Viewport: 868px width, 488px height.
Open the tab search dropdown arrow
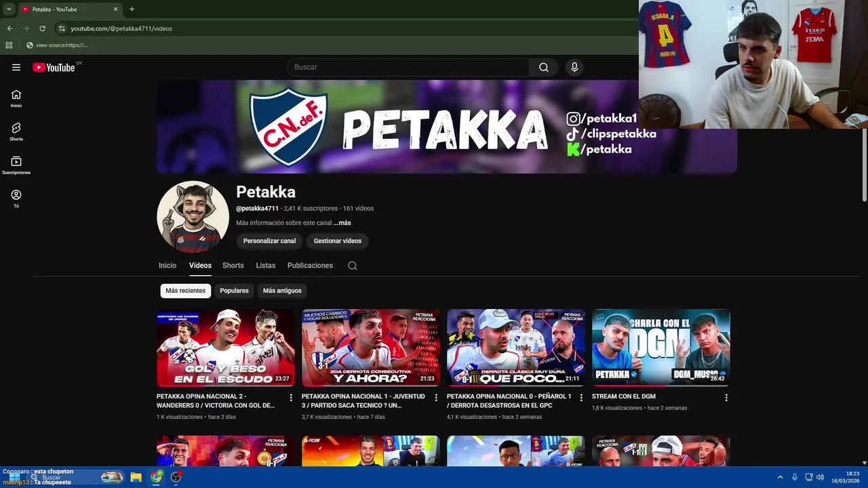pos(9,9)
